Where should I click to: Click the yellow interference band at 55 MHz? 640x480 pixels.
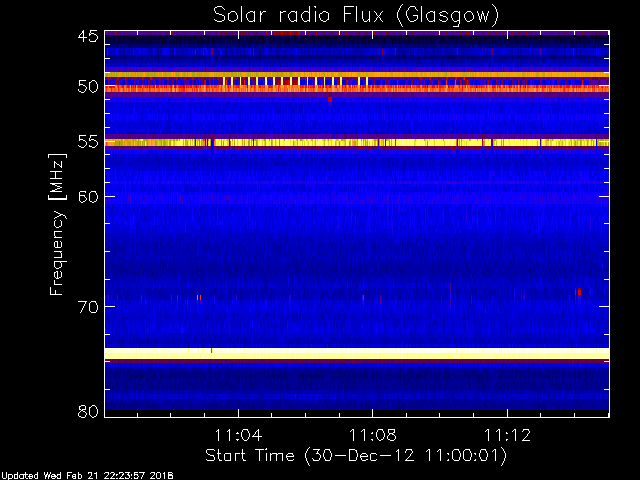357,142
